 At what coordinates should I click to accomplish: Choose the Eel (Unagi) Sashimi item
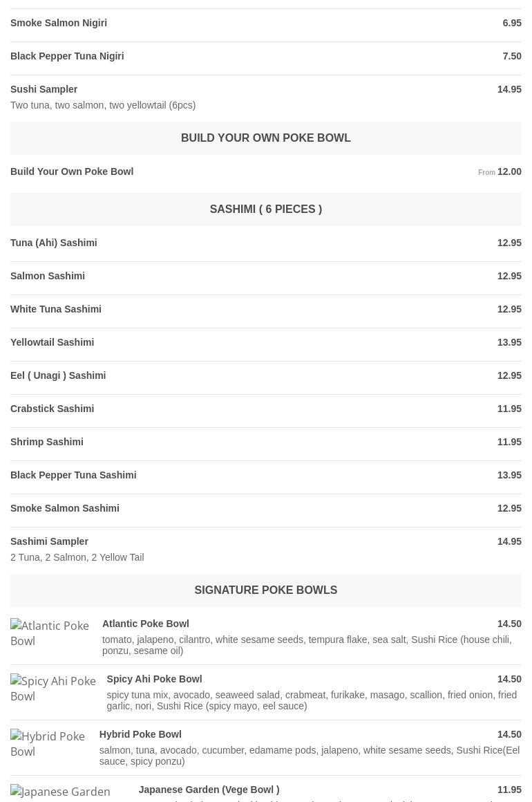(266, 376)
